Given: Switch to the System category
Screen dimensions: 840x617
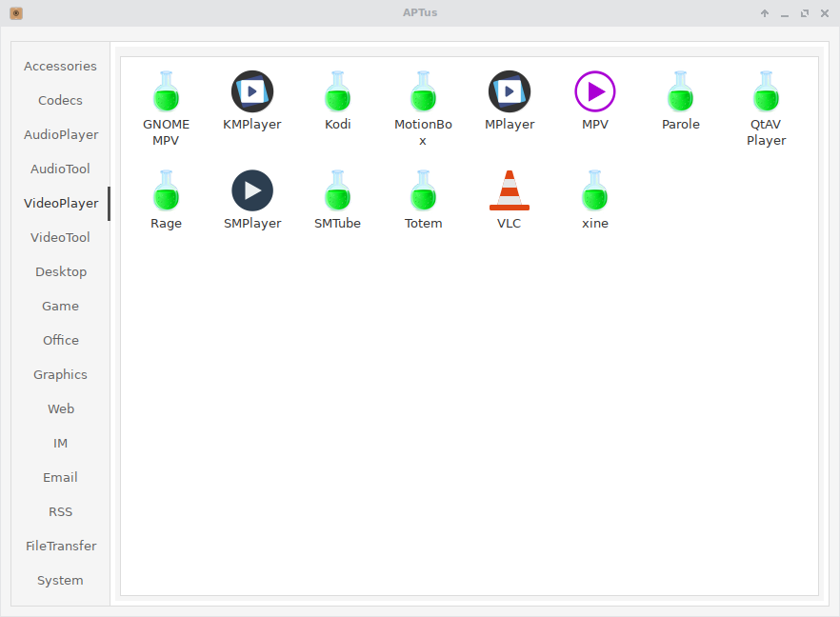Looking at the screenshot, I should click(61, 580).
